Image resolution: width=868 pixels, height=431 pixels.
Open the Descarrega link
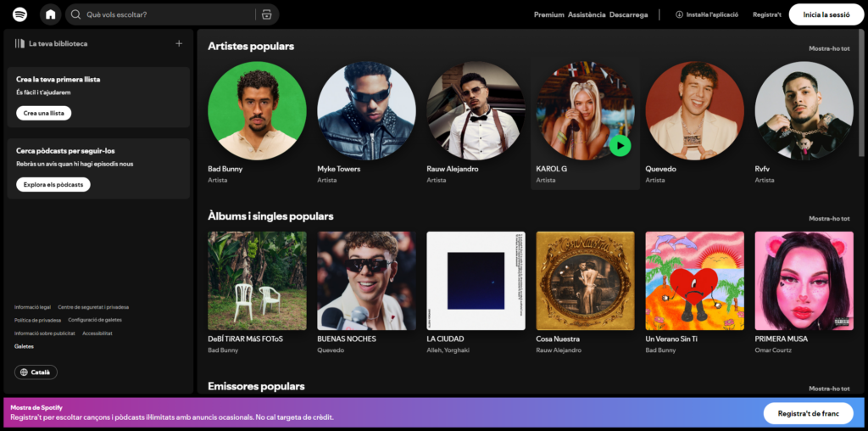click(628, 15)
